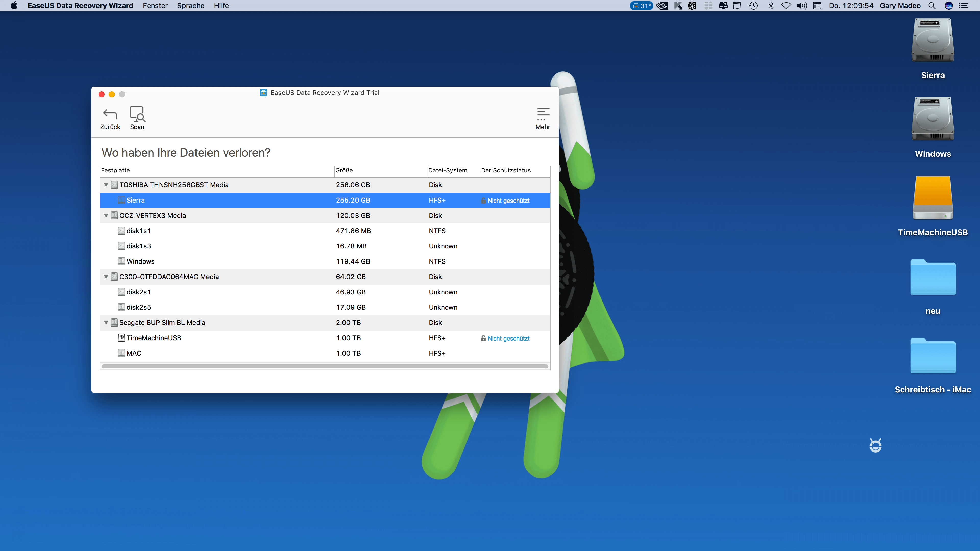Open Schreibtisch - iMac folder on desktop
Screen dimensions: 980x551
point(933,356)
